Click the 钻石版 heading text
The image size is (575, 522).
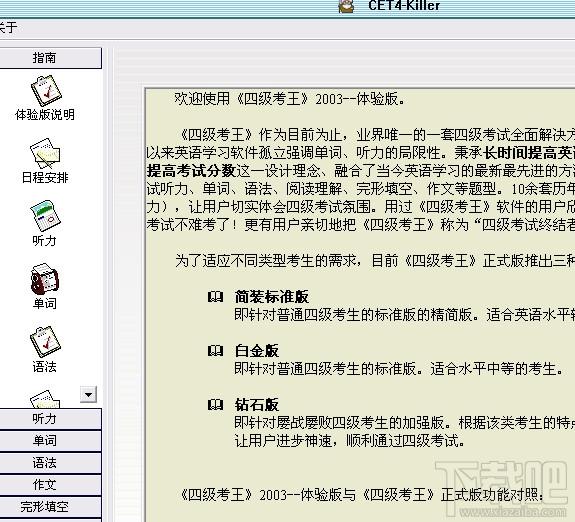tap(257, 405)
